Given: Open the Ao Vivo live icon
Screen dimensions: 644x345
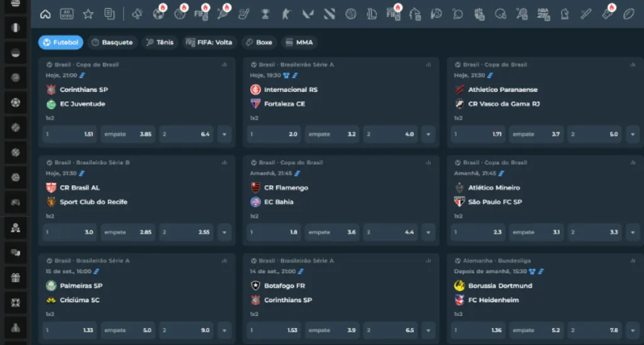Looking at the screenshot, I should (67, 14).
